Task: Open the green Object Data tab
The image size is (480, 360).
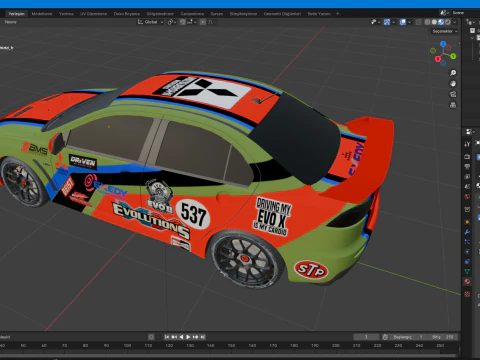Action: (467, 272)
